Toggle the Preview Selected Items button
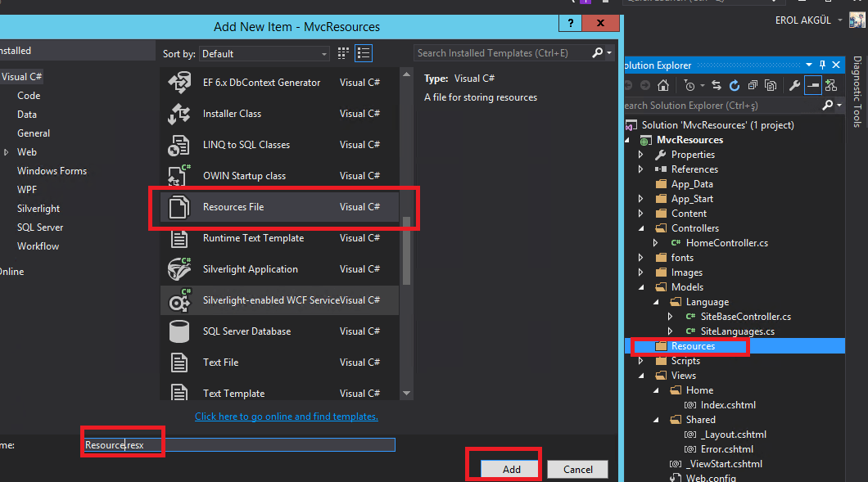 tap(812, 85)
